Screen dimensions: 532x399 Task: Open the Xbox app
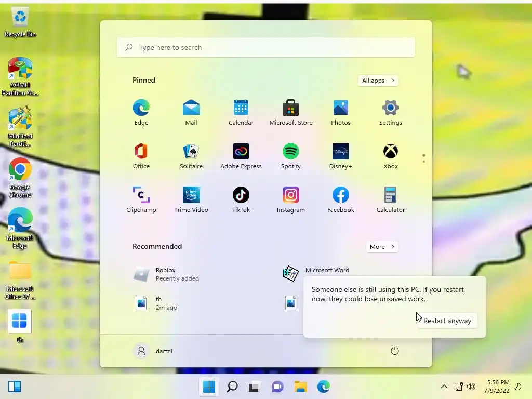(x=391, y=156)
